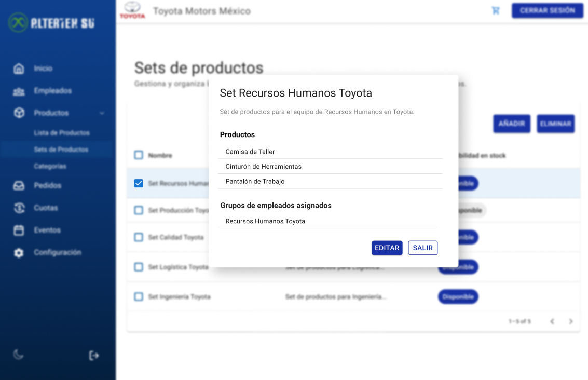Click the AÑADIR button

pos(512,124)
